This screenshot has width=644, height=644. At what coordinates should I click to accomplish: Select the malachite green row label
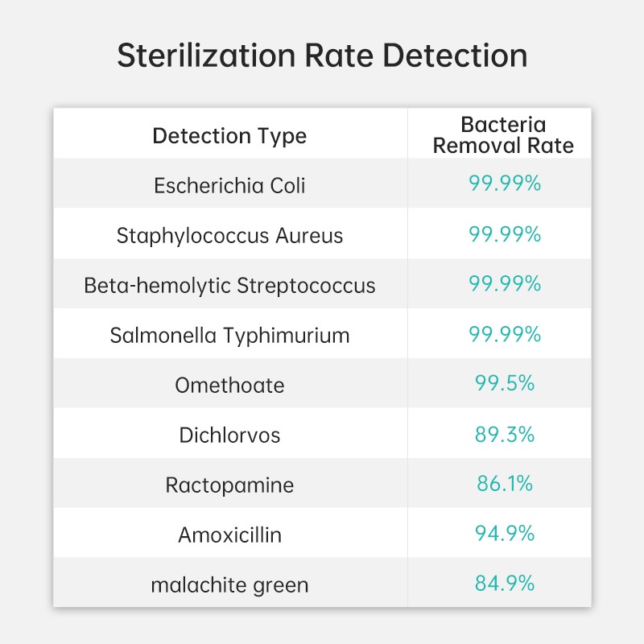point(229,584)
